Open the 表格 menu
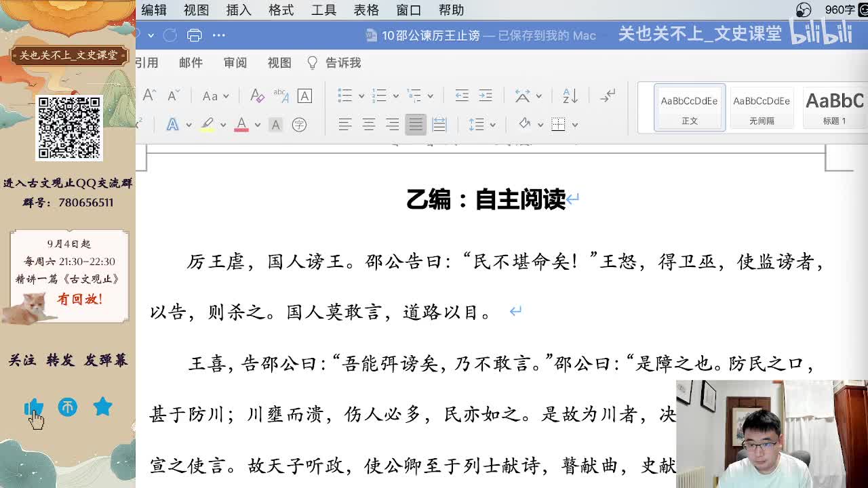 (366, 10)
